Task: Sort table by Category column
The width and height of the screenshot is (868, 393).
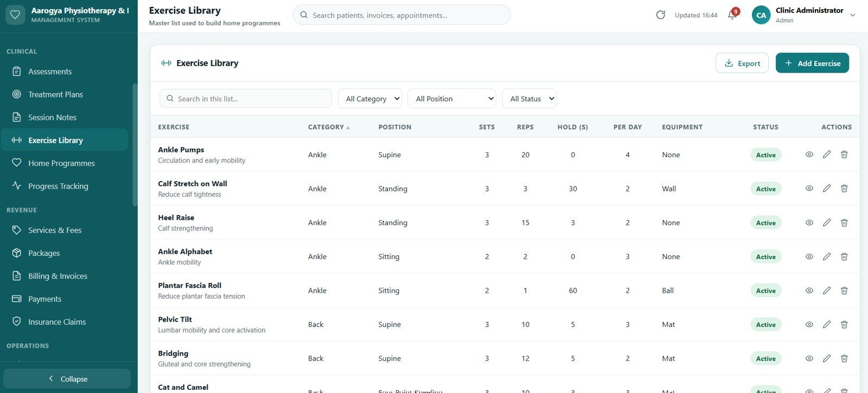Action: pyautogui.click(x=329, y=127)
